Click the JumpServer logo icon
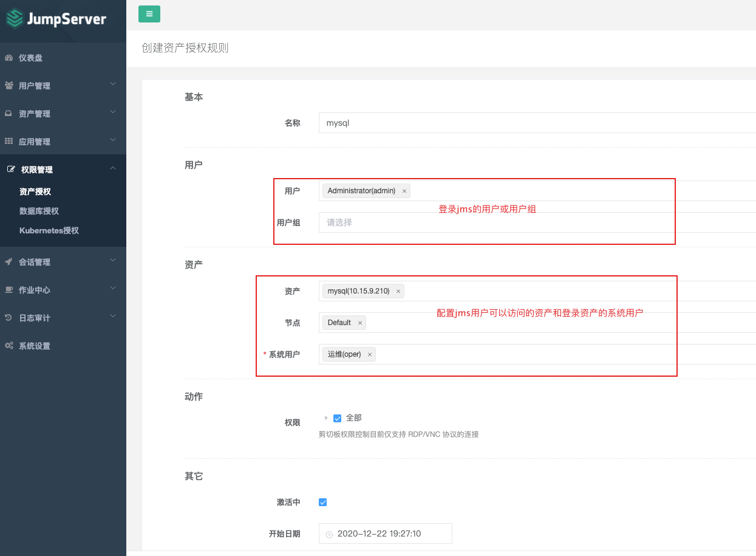The width and height of the screenshot is (756, 556). tap(14, 18)
